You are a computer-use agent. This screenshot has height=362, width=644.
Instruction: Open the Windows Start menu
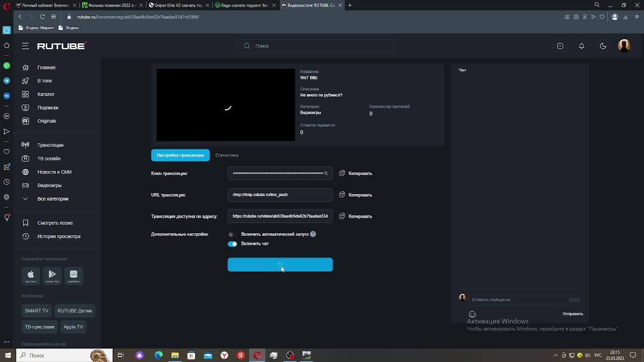click(8, 355)
